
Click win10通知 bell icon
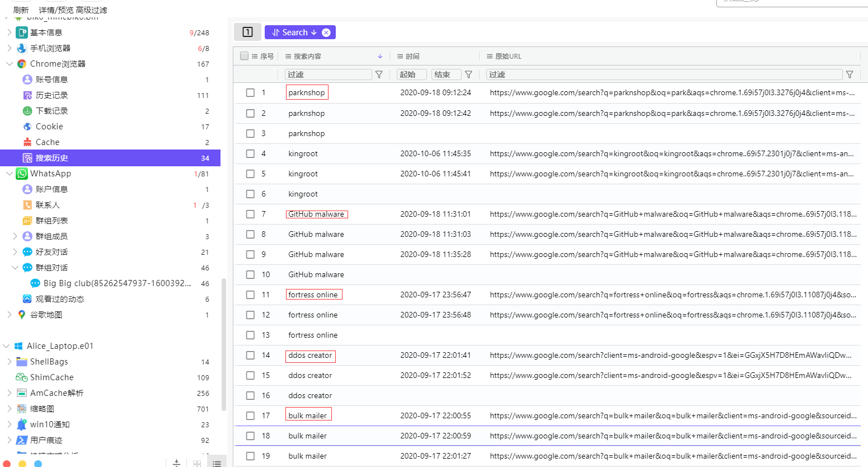[22, 424]
